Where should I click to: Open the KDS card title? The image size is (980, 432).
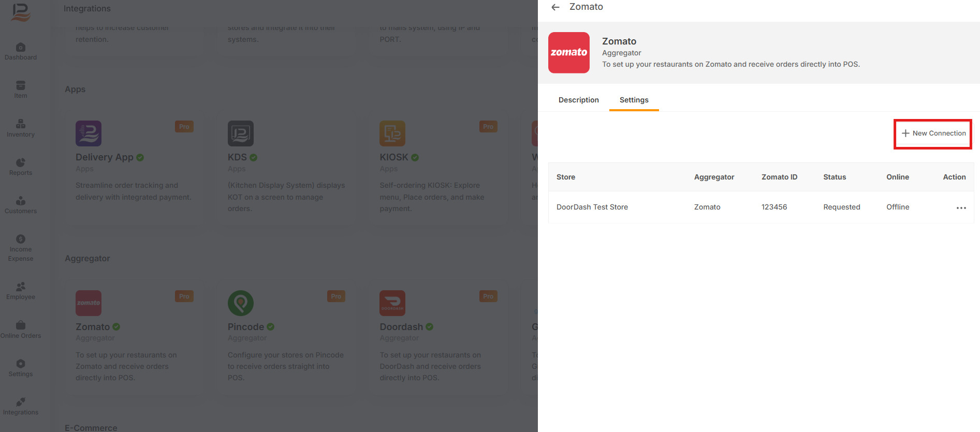(x=237, y=157)
